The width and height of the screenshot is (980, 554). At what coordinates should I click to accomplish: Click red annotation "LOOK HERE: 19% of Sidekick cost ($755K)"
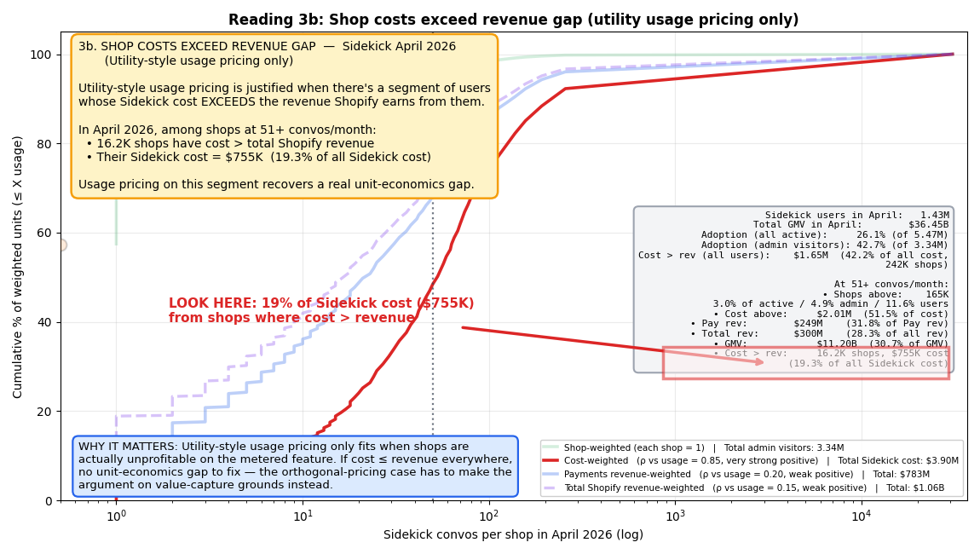click(x=321, y=303)
